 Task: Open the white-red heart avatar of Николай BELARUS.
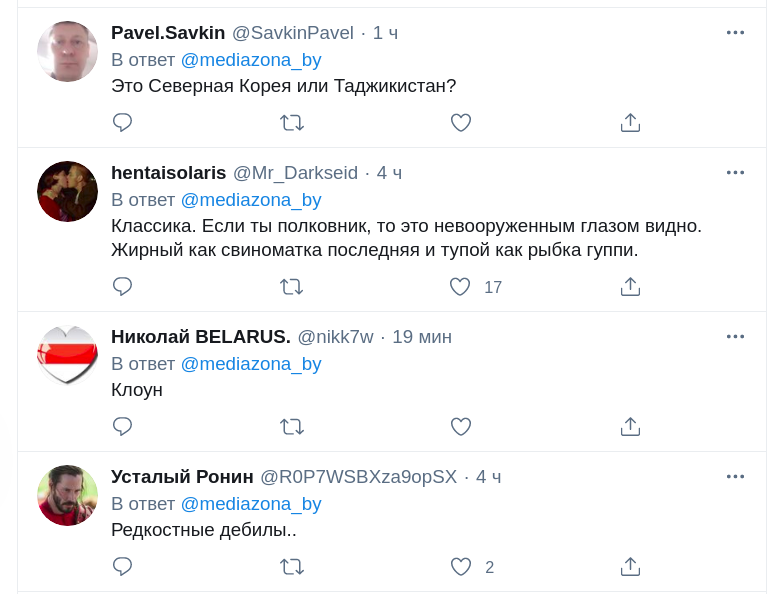click(x=67, y=355)
